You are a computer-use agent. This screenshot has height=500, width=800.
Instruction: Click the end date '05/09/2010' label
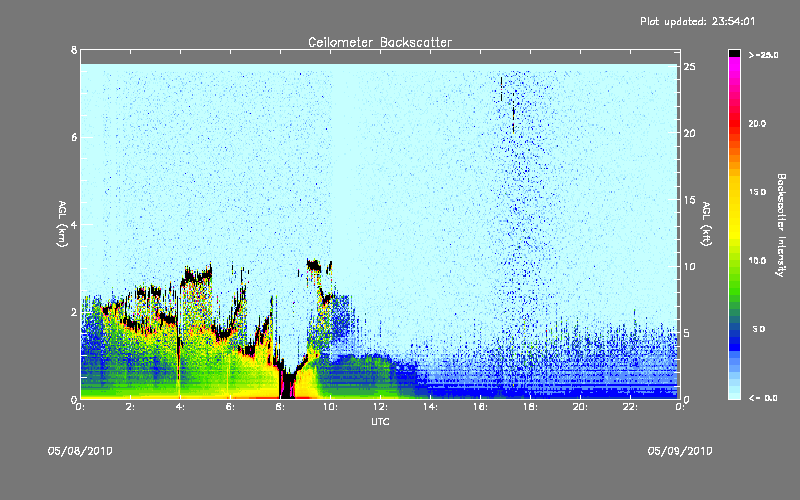[x=680, y=451]
